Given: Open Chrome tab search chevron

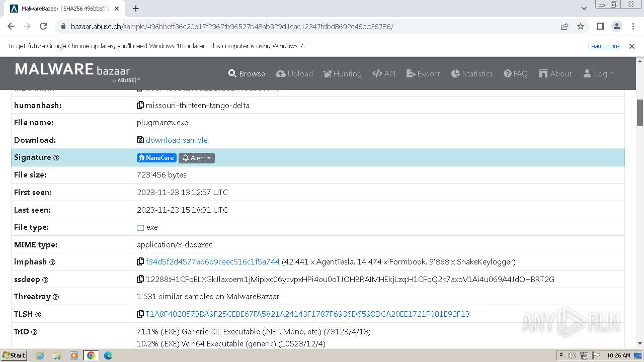Looking at the screenshot, I should (584, 8).
